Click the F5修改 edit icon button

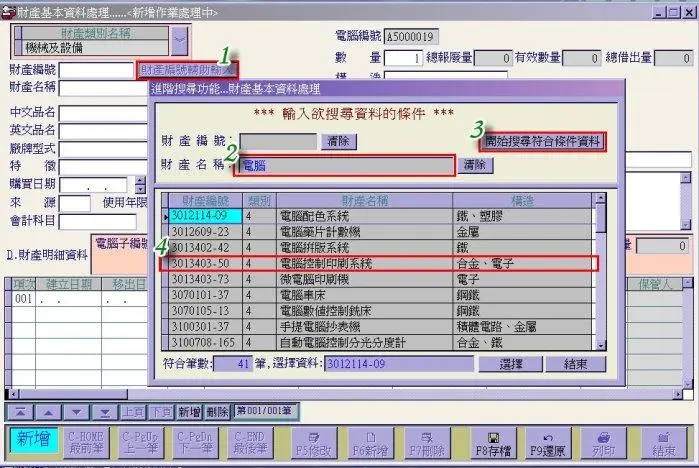point(314,443)
